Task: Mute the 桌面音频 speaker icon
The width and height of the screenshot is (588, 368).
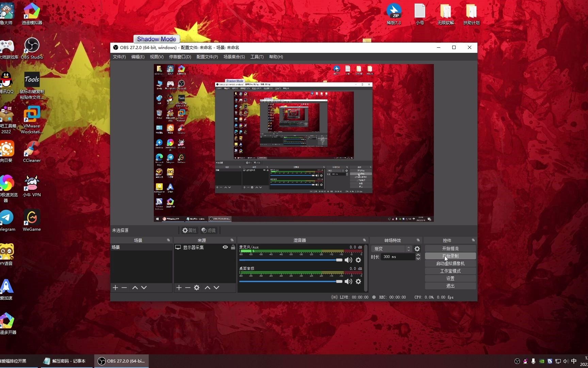Action: click(x=348, y=281)
